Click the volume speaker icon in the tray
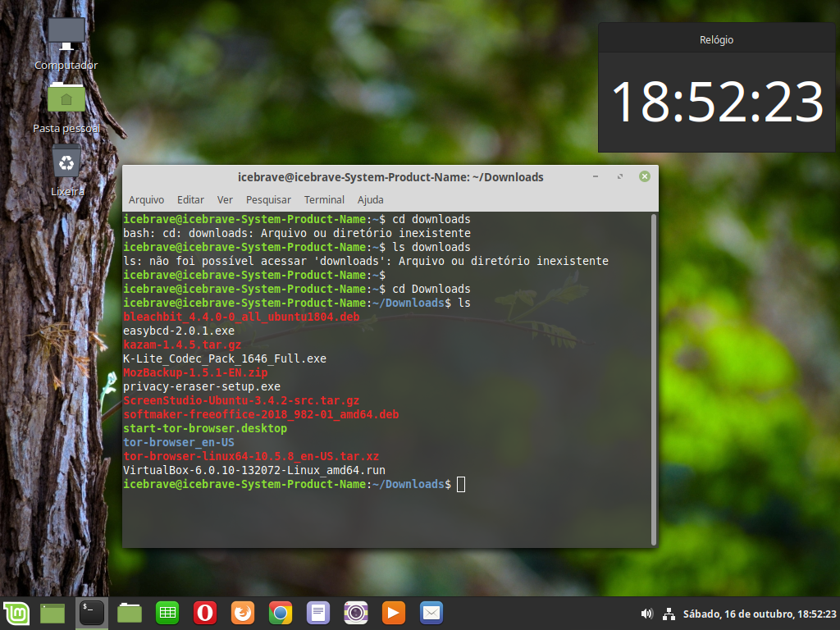The height and width of the screenshot is (630, 840). [647, 614]
